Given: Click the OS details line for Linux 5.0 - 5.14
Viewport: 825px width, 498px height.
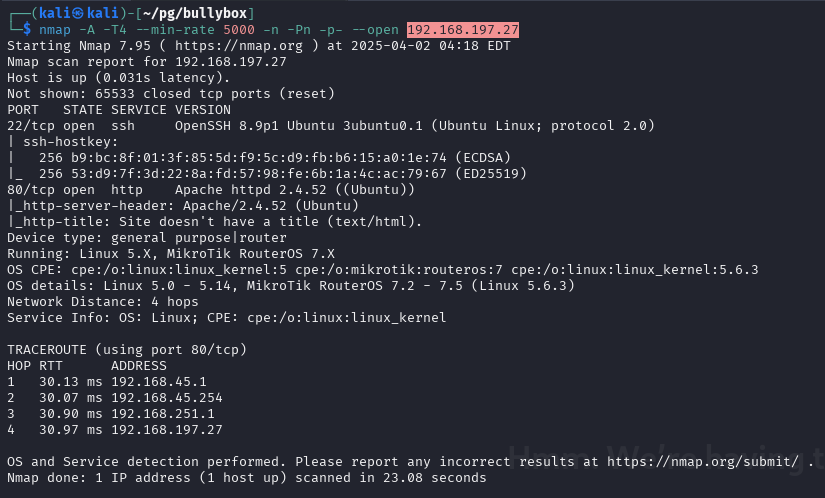Looking at the screenshot, I should (x=290, y=286).
